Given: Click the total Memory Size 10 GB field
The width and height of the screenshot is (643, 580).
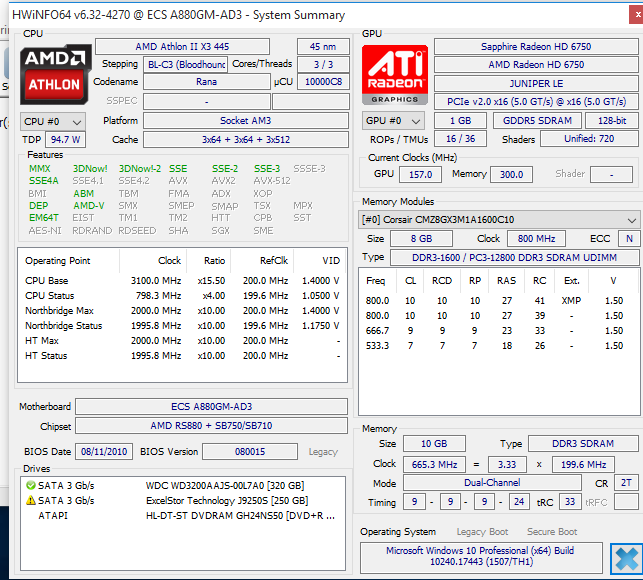Looking at the screenshot, I should [x=434, y=444].
